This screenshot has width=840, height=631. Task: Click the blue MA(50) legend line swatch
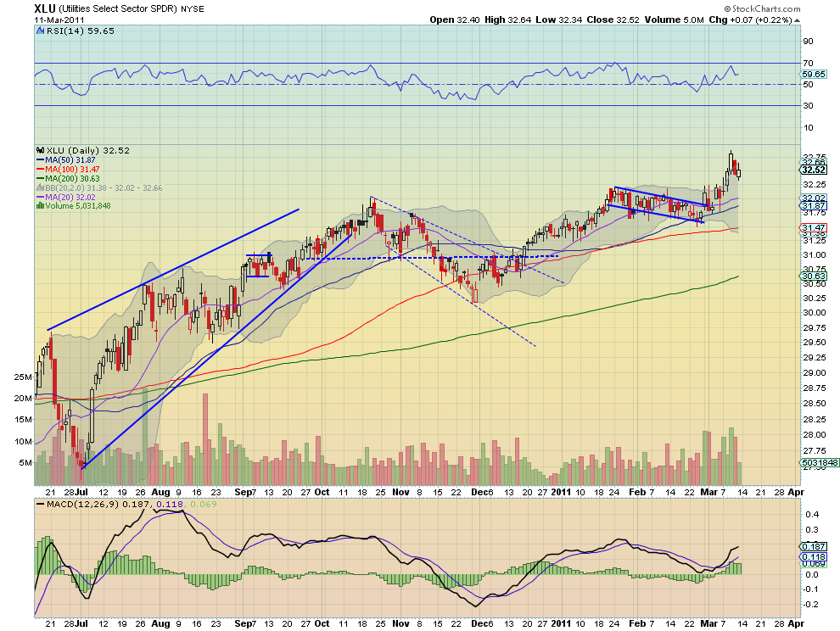pyautogui.click(x=40, y=160)
